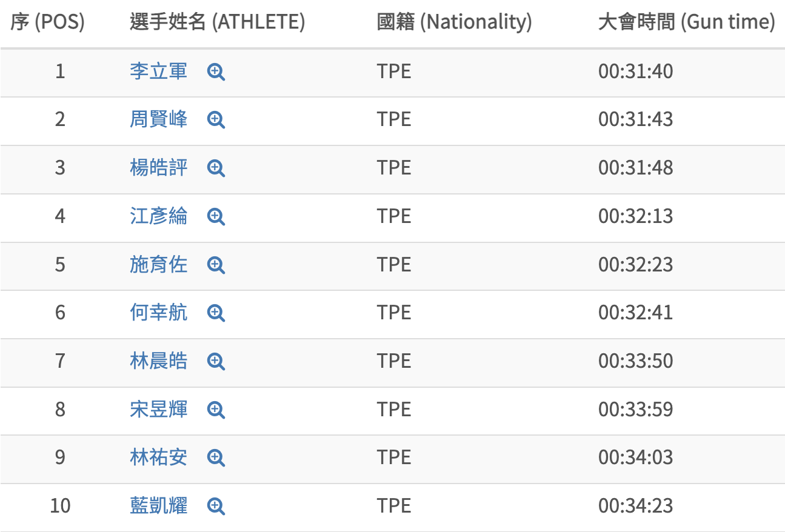Image resolution: width=785 pixels, height=532 pixels.
Task: Click magnifier icon next to 藍凱耀
Action: pos(216,506)
